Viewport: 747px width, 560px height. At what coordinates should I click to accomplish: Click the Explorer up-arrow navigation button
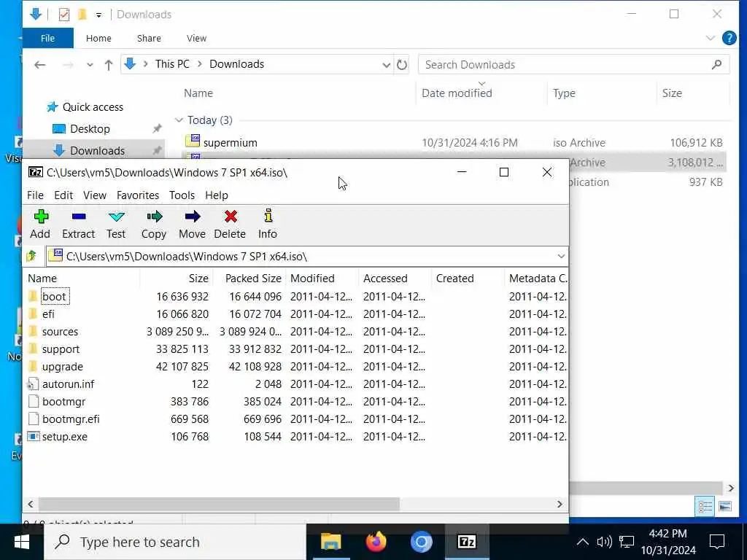[x=109, y=65]
